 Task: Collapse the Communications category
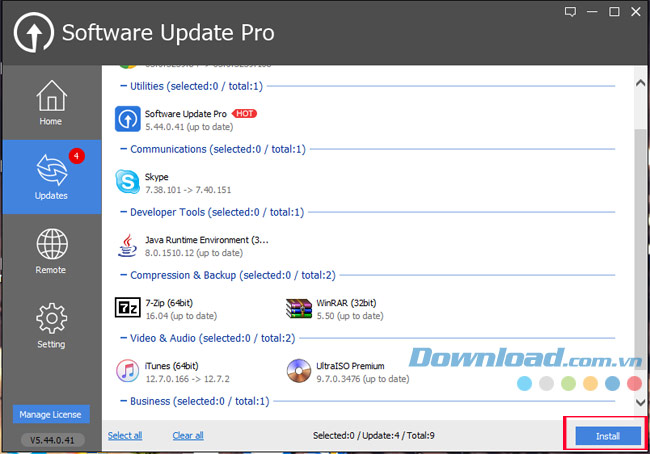click(123, 149)
